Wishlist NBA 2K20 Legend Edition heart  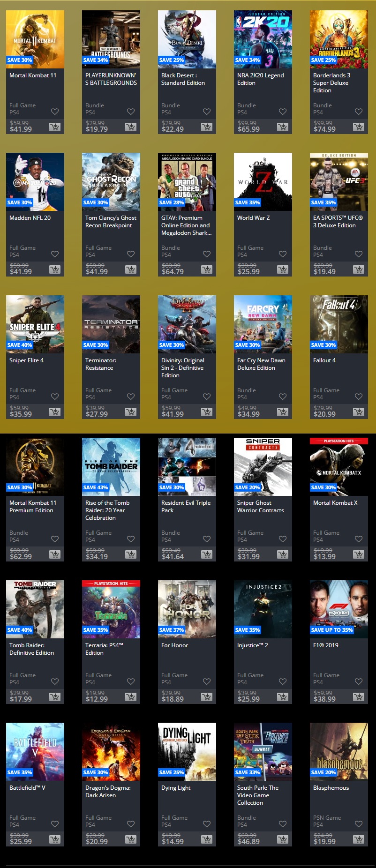coord(283,112)
